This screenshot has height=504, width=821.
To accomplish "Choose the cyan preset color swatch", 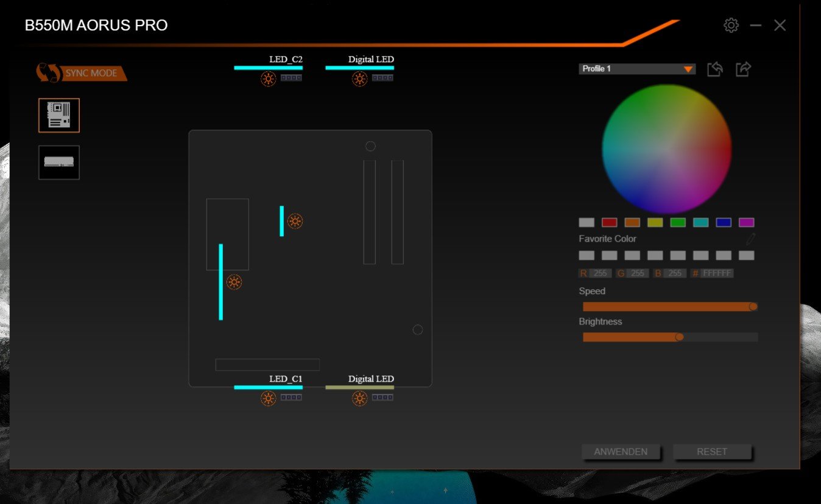I will [x=701, y=223].
